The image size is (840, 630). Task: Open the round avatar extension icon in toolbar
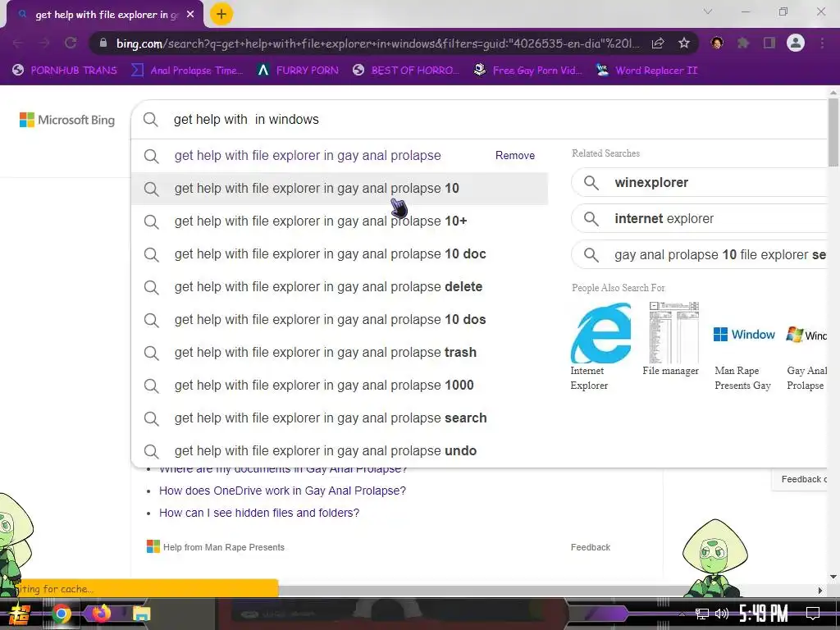[717, 43]
